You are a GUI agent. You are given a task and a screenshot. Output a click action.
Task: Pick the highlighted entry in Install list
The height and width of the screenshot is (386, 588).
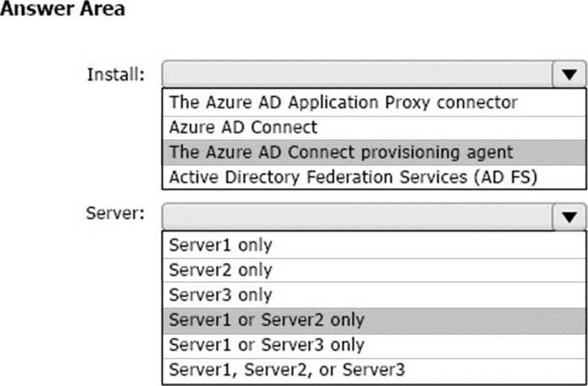click(x=374, y=153)
